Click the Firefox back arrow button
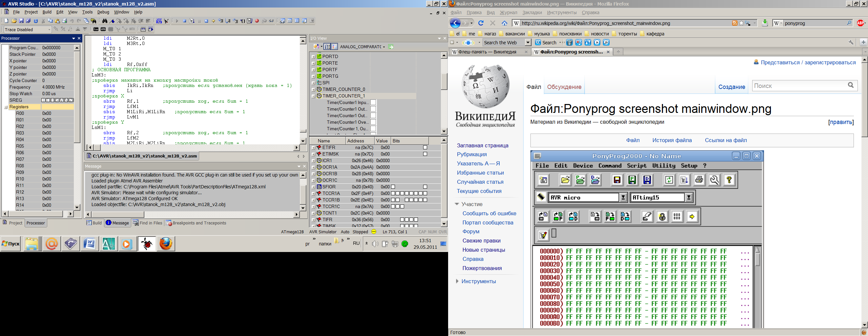Image resolution: width=868 pixels, height=336 pixels. [x=455, y=23]
